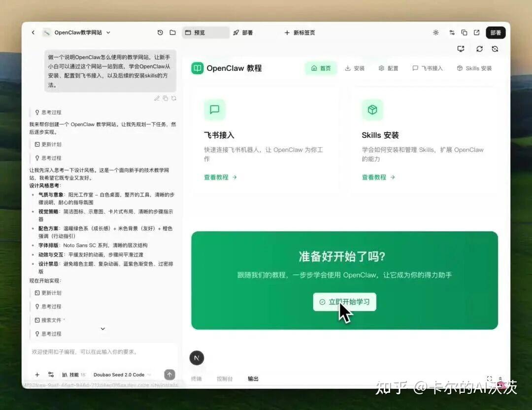The image size is (532, 410).
Task: Click the round N avatar badge
Action: pos(197,358)
